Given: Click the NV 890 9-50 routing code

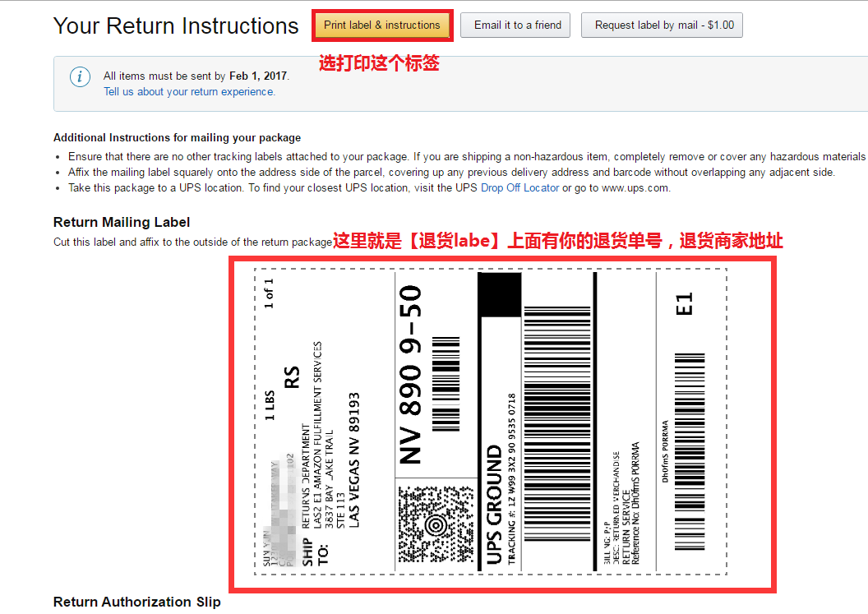Looking at the screenshot, I should click(x=411, y=374).
